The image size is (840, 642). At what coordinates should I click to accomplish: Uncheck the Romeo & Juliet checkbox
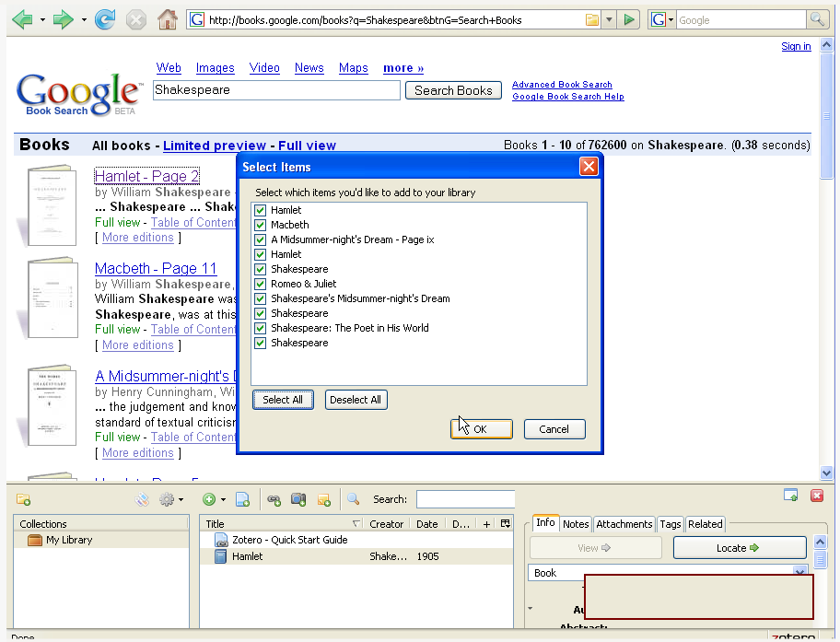261,284
